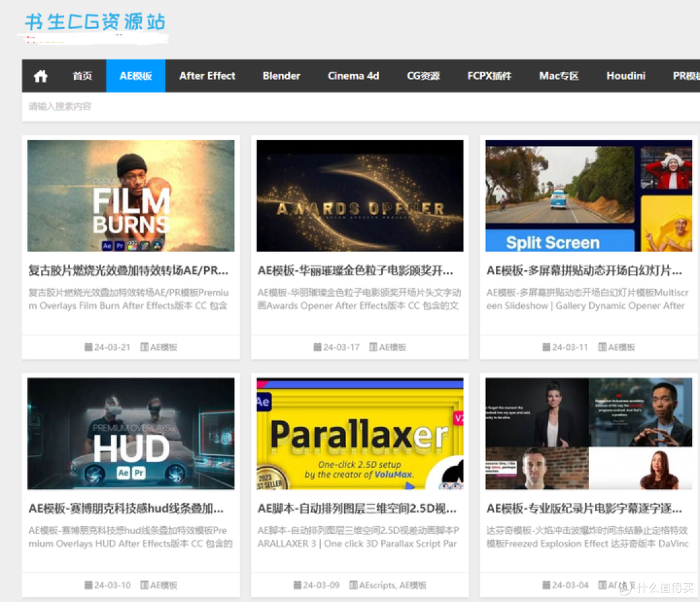Open title AE模板-专业版纪录片电影字幕逐字逐
This screenshot has width=700, height=602.
coord(585,509)
